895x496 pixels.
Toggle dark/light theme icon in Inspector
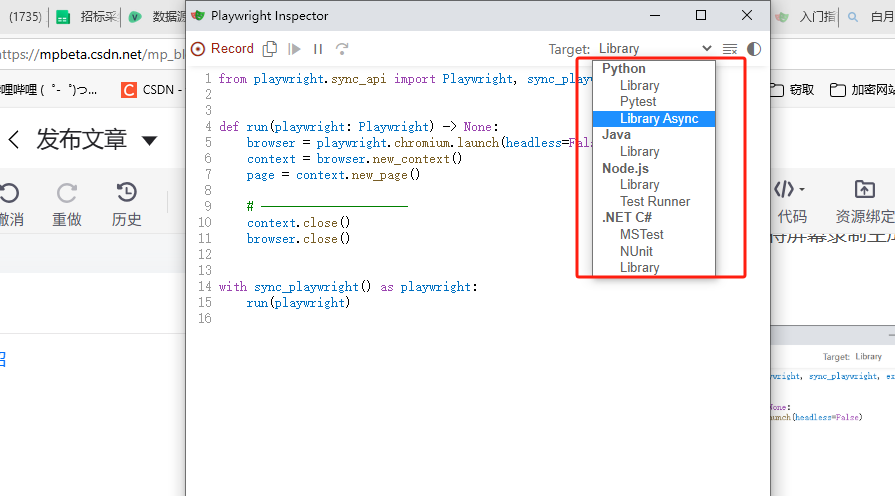[754, 49]
